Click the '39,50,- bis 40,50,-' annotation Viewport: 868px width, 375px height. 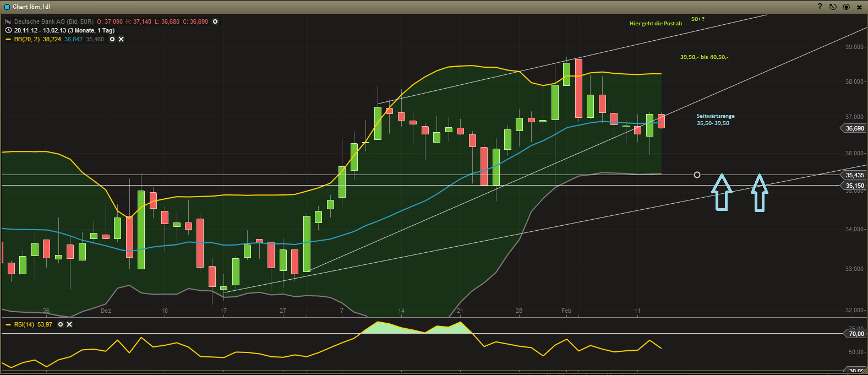pyautogui.click(x=704, y=57)
